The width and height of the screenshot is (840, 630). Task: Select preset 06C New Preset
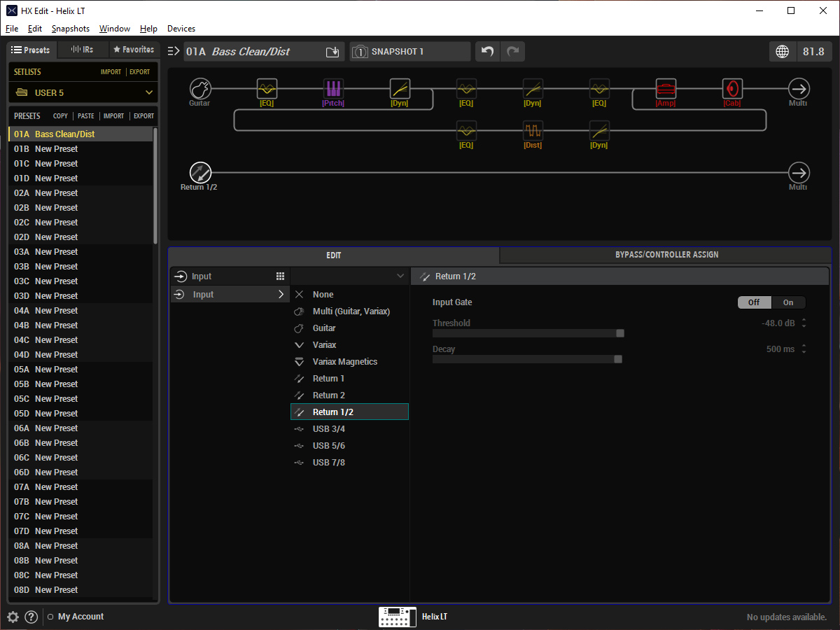pos(80,458)
